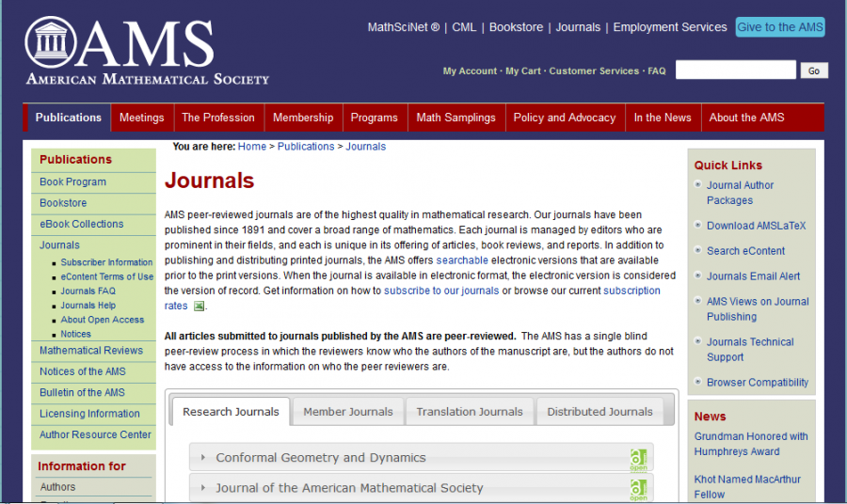Open the Bookstore link in the header

click(x=516, y=27)
